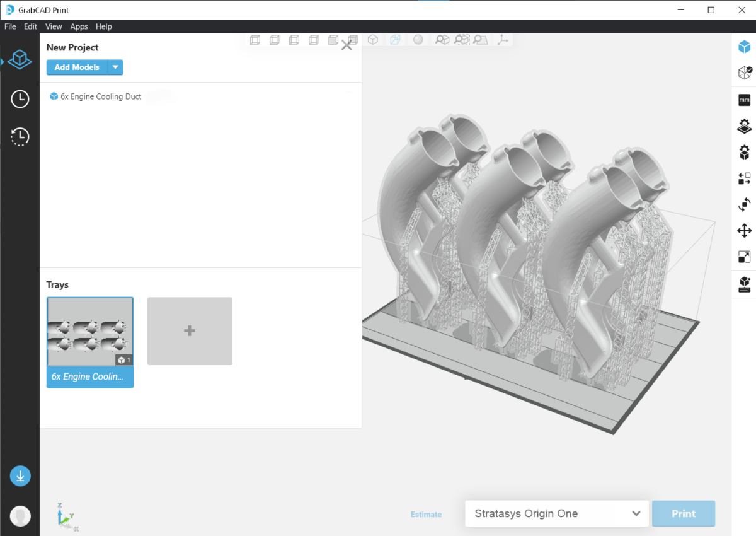Open the Move tool in the right toolbar
The height and width of the screenshot is (536, 756).
[744, 230]
